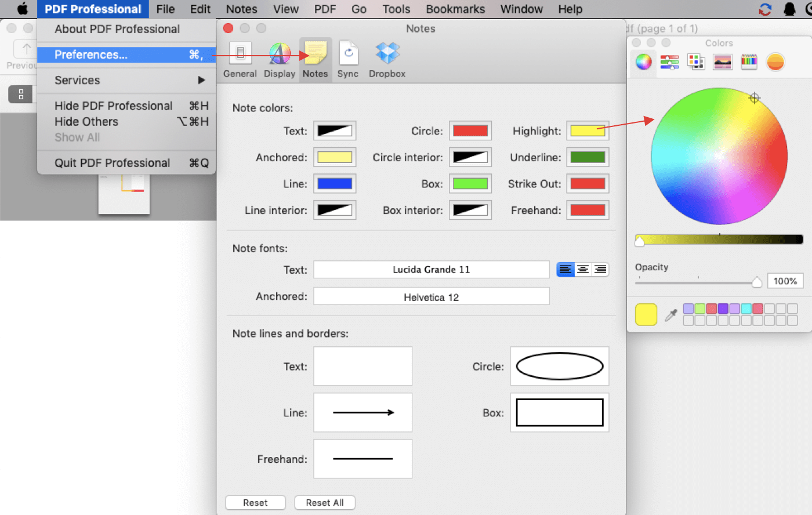Align note text center

(x=583, y=269)
